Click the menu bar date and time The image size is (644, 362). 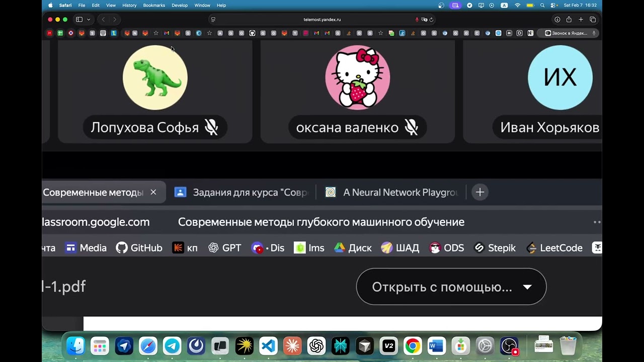pos(580,5)
